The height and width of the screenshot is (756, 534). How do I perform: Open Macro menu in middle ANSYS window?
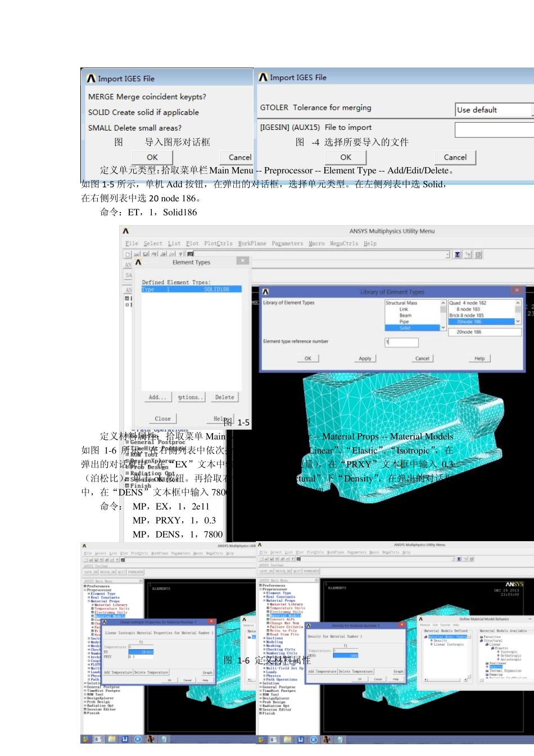coord(316,244)
